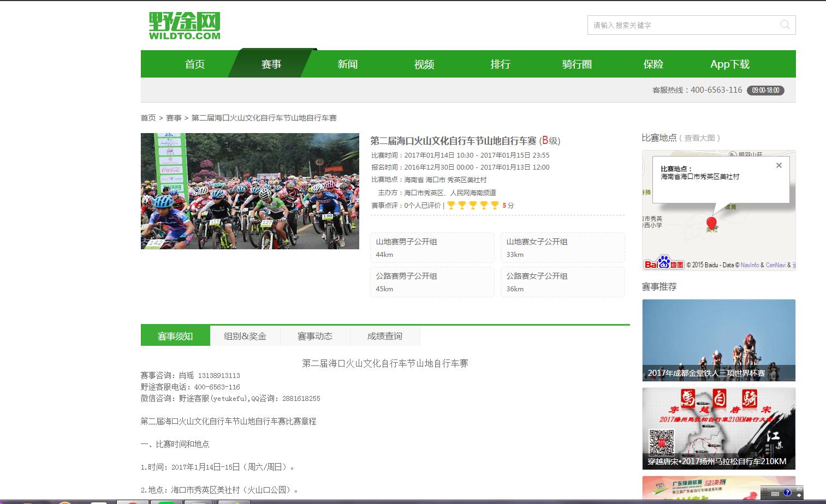Open the 保险 navigation menu item

pyautogui.click(x=653, y=64)
